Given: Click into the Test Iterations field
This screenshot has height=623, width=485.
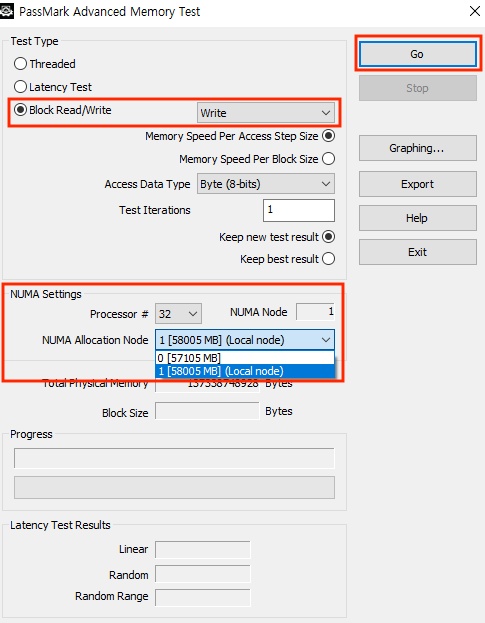Looking at the screenshot, I should (x=299, y=210).
